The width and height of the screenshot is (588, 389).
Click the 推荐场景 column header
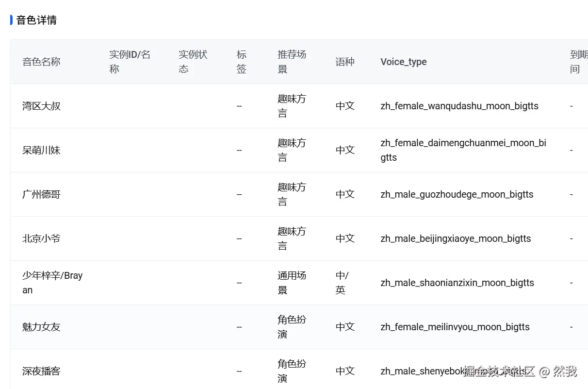click(292, 62)
